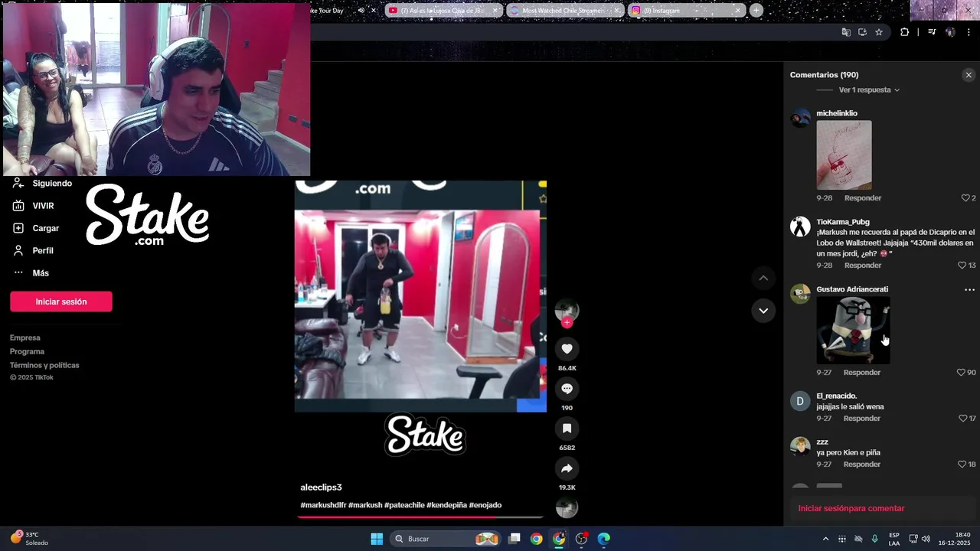Open translate page icon in address bar

[846, 32]
